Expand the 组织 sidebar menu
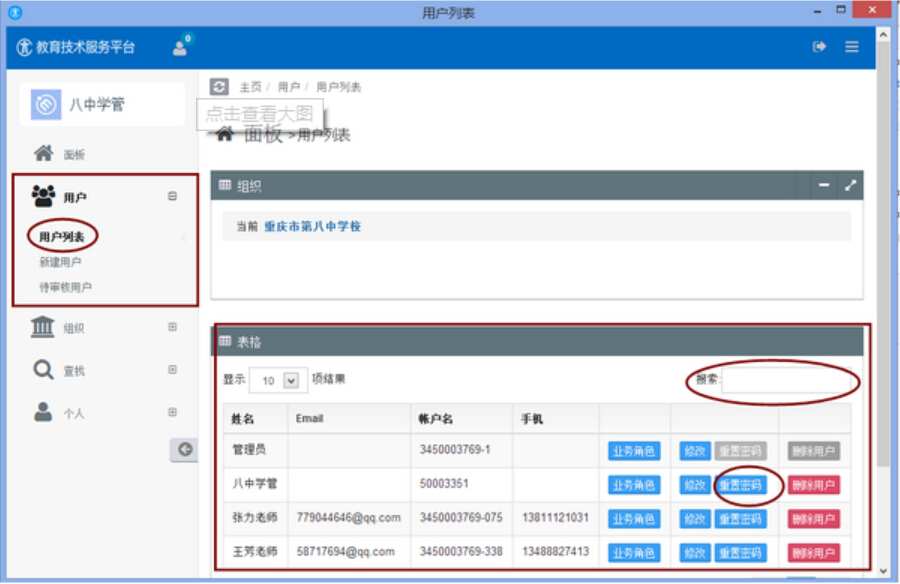Screen dimensions: 900x584 [172, 327]
